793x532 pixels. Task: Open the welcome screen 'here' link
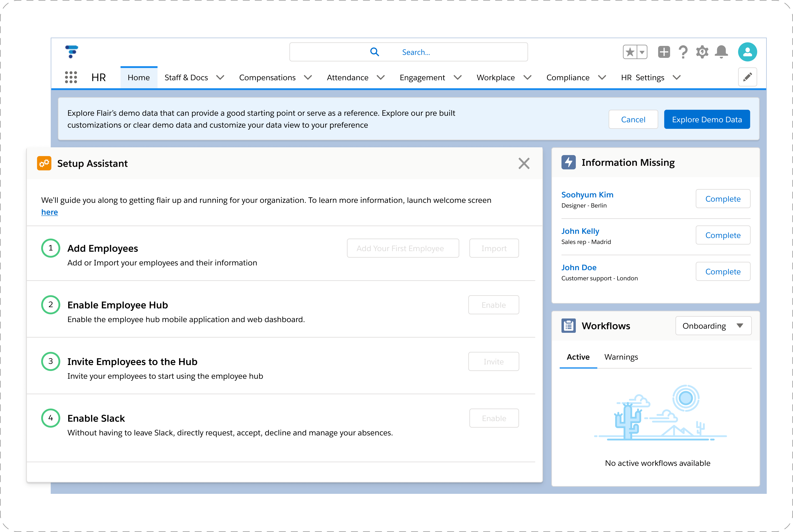tap(50, 212)
